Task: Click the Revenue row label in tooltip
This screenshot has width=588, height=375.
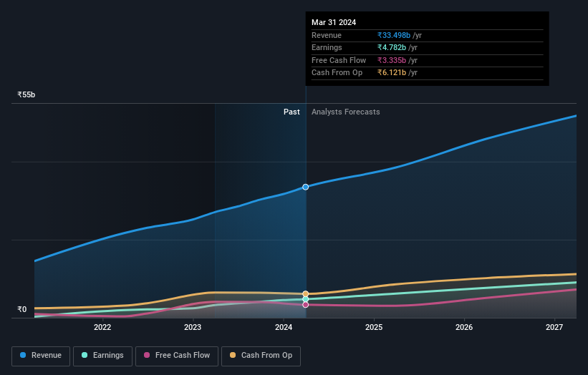Action: (x=327, y=35)
